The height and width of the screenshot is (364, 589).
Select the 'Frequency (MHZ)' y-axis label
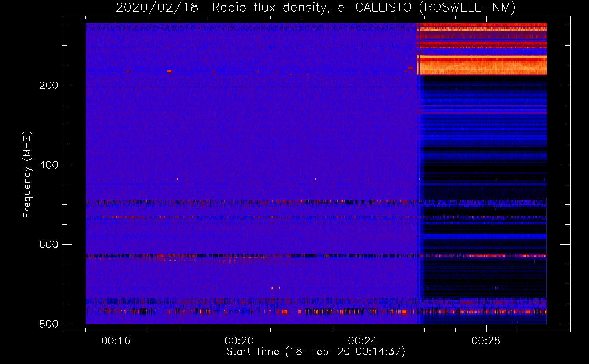click(x=27, y=175)
